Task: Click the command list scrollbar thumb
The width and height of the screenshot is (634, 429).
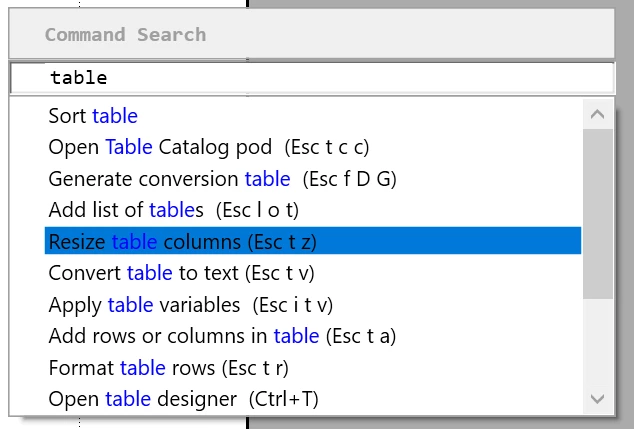Action: [598, 212]
